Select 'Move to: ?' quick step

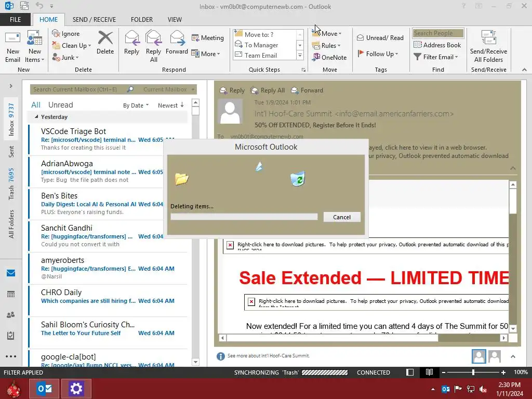coord(264,34)
